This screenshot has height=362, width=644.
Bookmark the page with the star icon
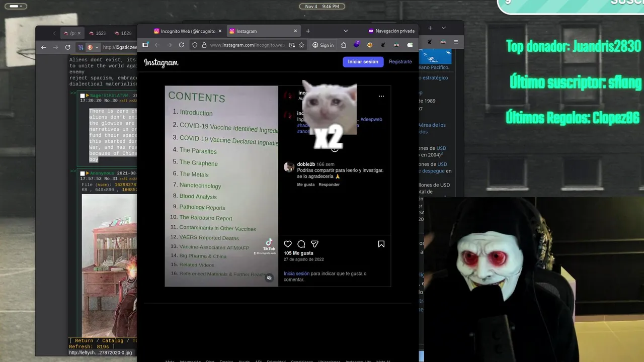pos(301,45)
